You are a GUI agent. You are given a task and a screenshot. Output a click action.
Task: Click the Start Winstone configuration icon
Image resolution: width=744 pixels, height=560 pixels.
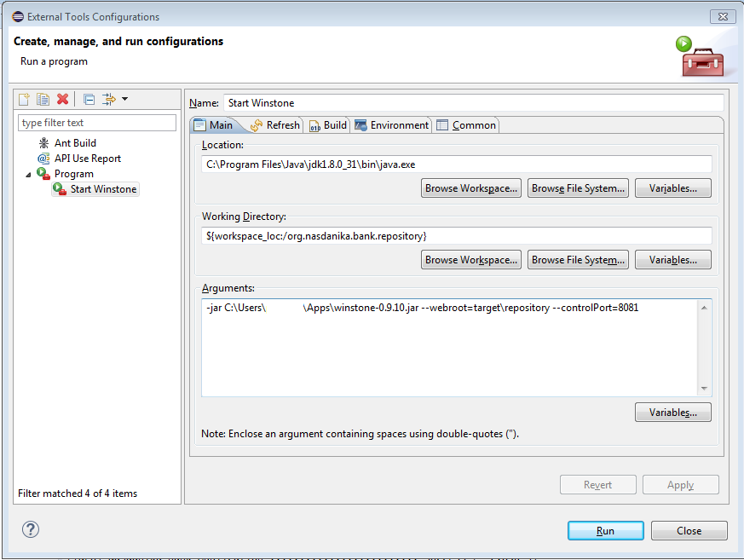coord(60,189)
